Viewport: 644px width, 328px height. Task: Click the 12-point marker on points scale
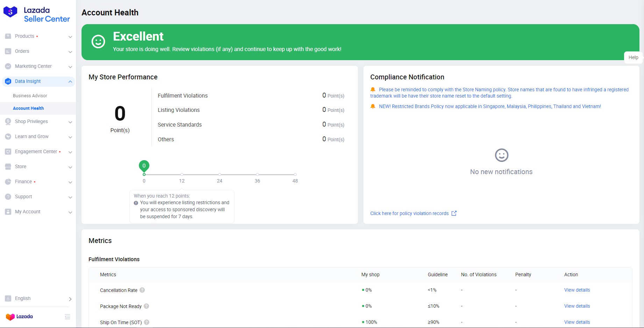tap(182, 174)
